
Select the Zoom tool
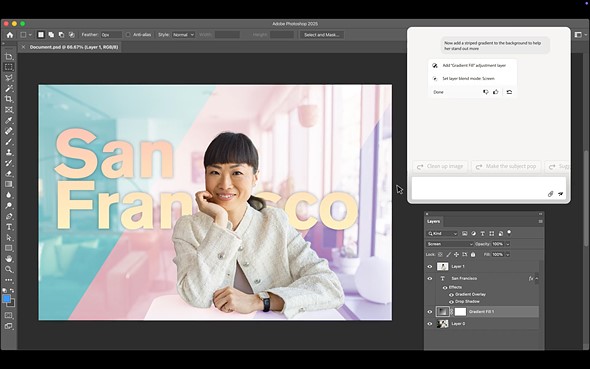9,269
